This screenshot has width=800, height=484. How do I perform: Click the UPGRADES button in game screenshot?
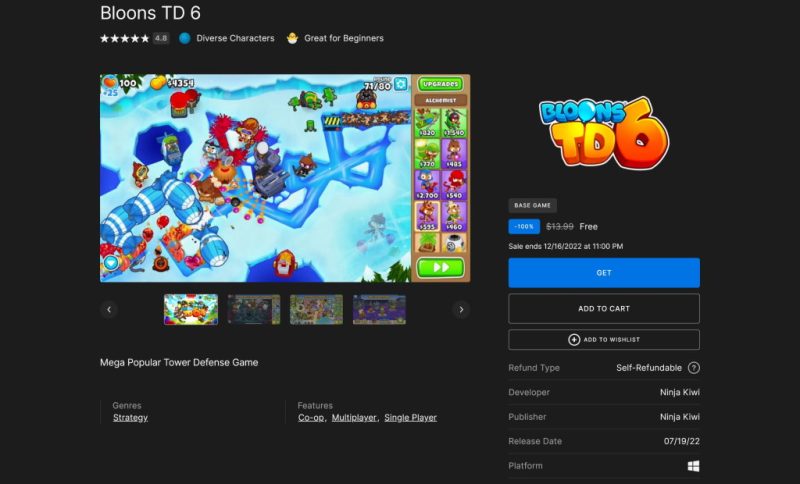[x=440, y=84]
